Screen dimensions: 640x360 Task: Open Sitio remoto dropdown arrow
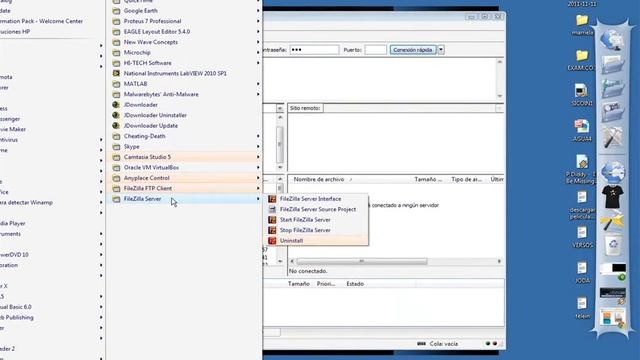coord(499,108)
